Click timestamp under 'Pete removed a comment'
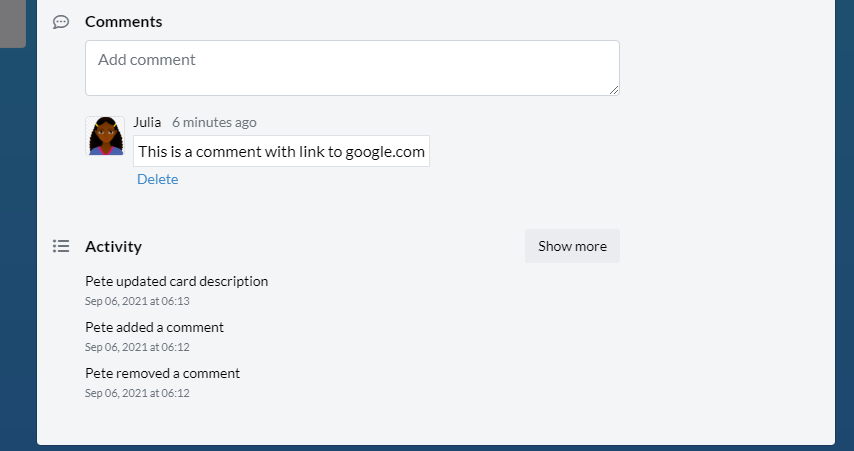The image size is (854, 451). coord(137,393)
